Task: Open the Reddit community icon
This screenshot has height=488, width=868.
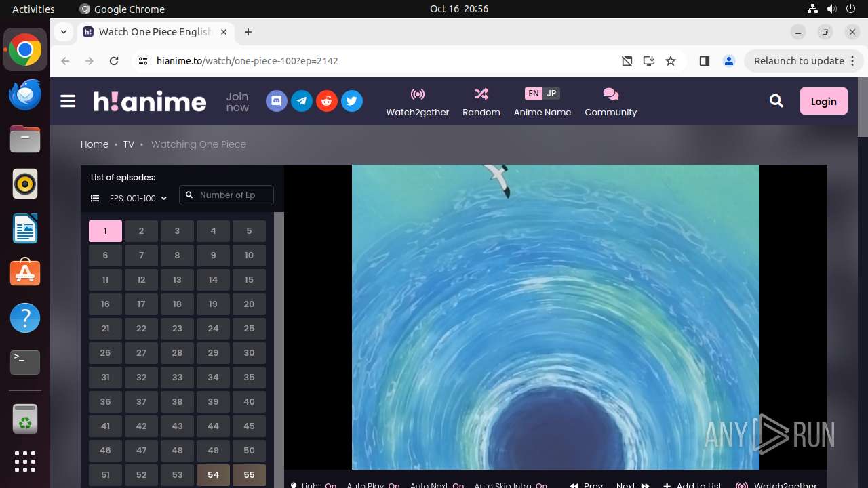Action: [x=327, y=102]
